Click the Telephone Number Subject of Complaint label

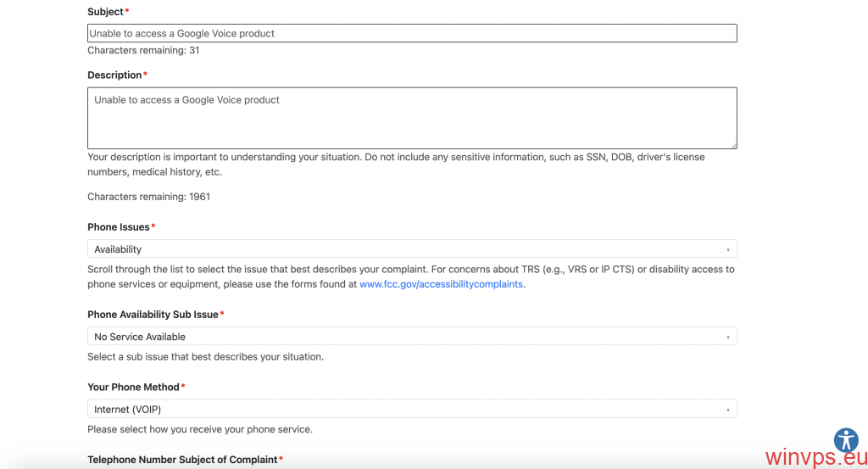pos(182,460)
